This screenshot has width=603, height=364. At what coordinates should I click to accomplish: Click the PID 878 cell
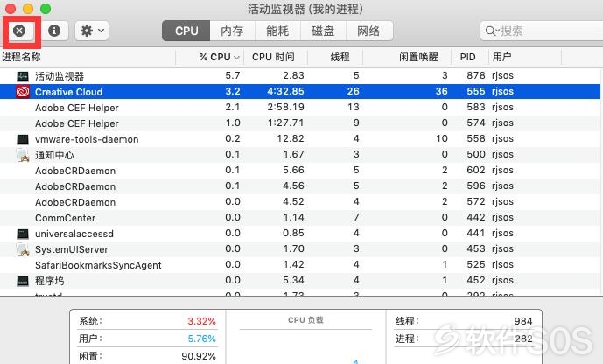[x=476, y=75]
